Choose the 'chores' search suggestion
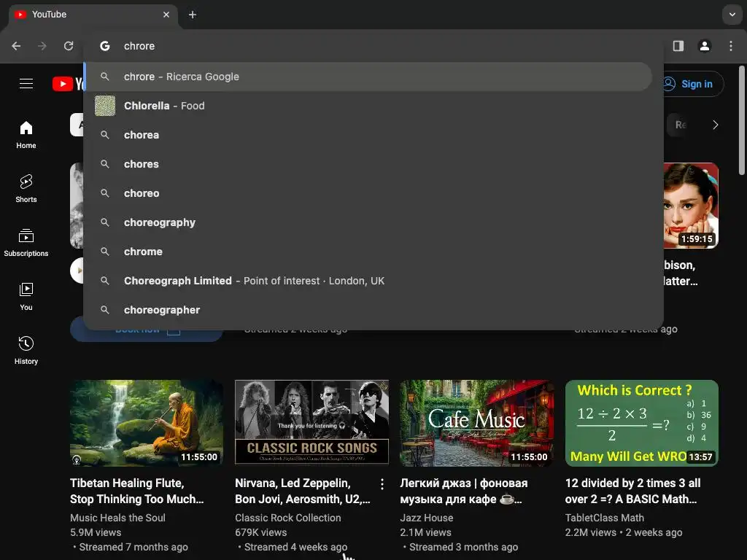The width and height of the screenshot is (747, 560). tap(368, 164)
